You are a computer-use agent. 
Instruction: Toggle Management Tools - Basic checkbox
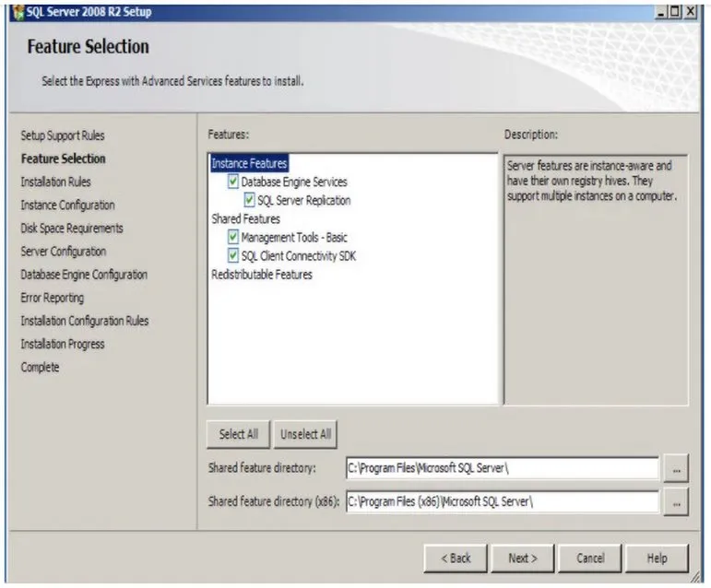[x=233, y=237]
